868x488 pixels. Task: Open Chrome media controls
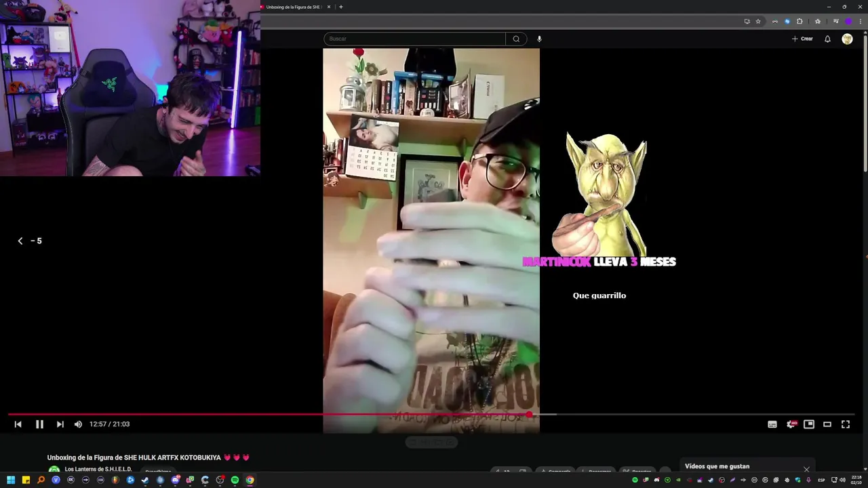pyautogui.click(x=836, y=21)
